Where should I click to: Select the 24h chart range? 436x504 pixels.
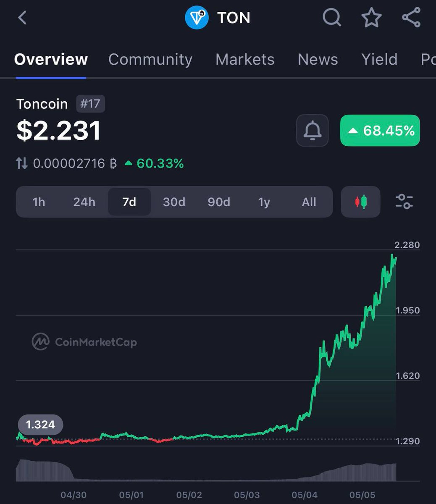tap(84, 202)
